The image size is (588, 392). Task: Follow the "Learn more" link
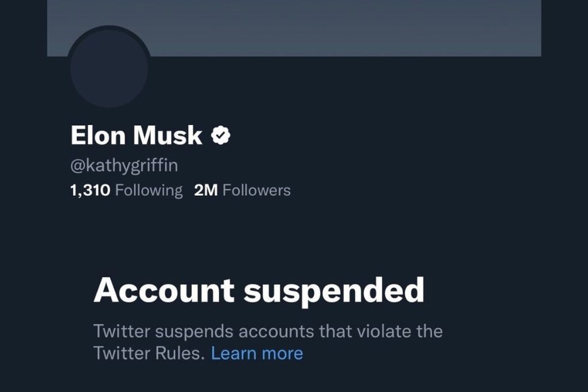coord(257,353)
